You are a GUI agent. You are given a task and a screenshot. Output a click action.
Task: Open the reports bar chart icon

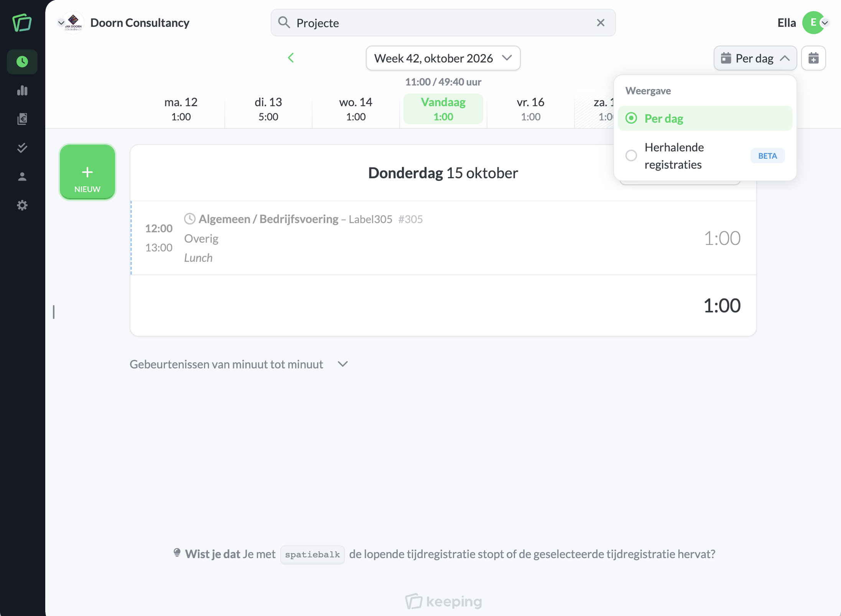(x=22, y=90)
